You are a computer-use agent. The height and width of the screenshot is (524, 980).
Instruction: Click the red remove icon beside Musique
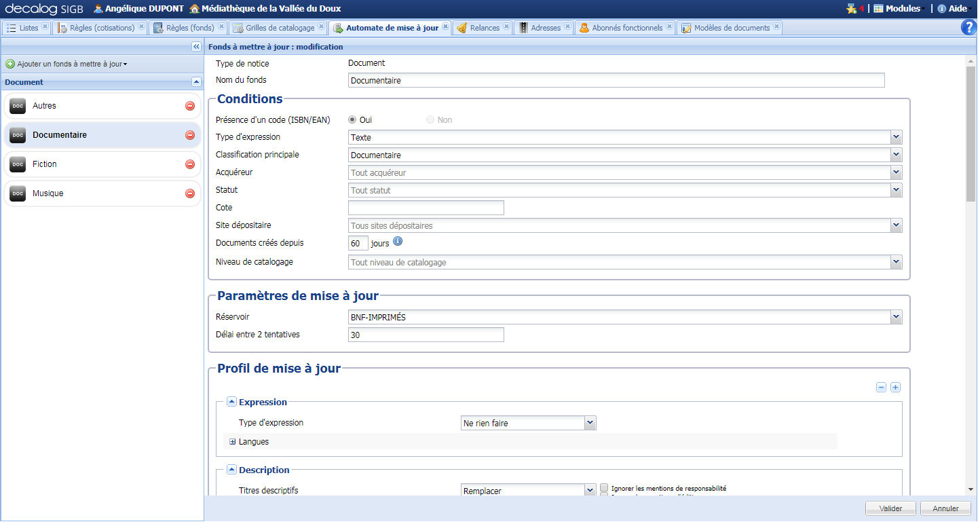pyautogui.click(x=190, y=193)
